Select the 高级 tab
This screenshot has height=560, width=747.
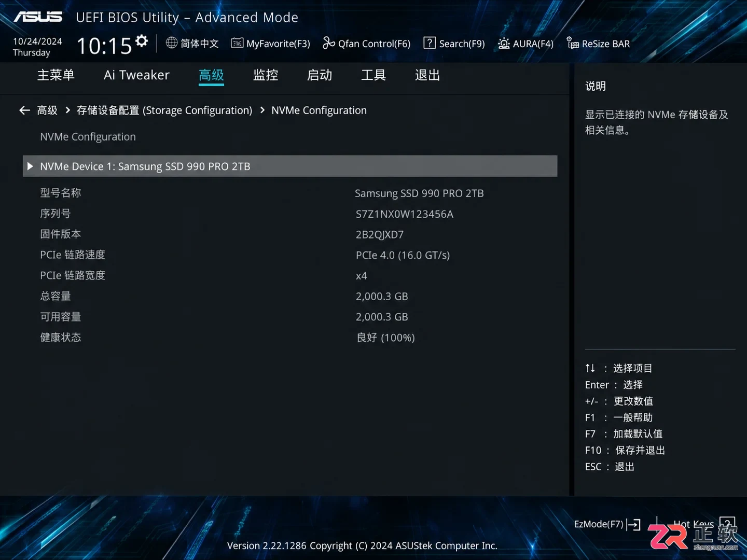212,75
